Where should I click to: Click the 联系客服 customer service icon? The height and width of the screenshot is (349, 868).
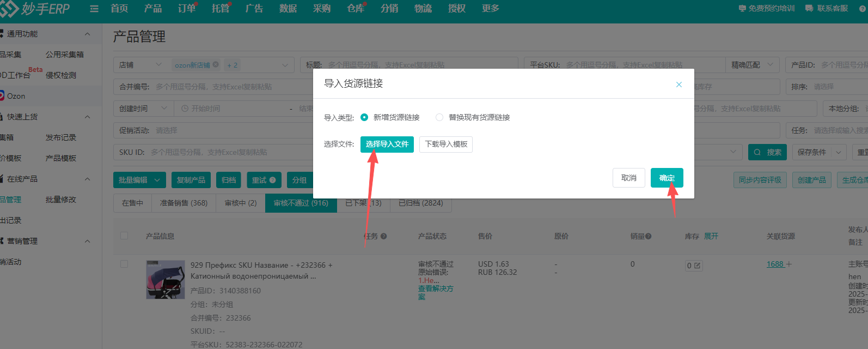point(809,9)
